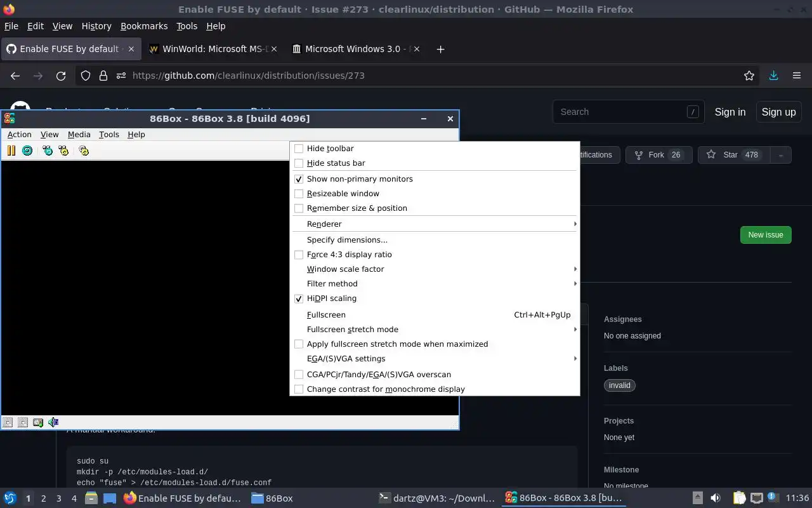Image resolution: width=812 pixels, height=508 pixels.
Task: Open a new Firefox tab
Action: [440, 49]
